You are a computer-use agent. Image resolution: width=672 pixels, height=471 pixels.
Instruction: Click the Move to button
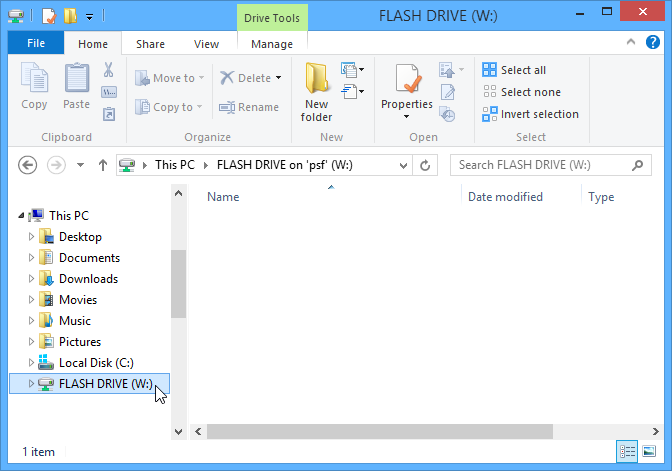169,78
